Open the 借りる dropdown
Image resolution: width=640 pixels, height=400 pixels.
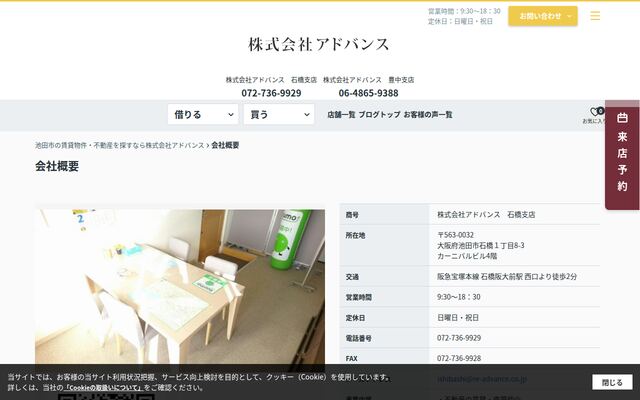[203, 114]
